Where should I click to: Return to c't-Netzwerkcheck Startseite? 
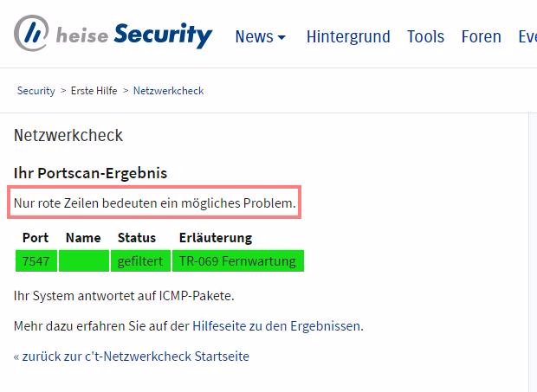tap(132, 356)
